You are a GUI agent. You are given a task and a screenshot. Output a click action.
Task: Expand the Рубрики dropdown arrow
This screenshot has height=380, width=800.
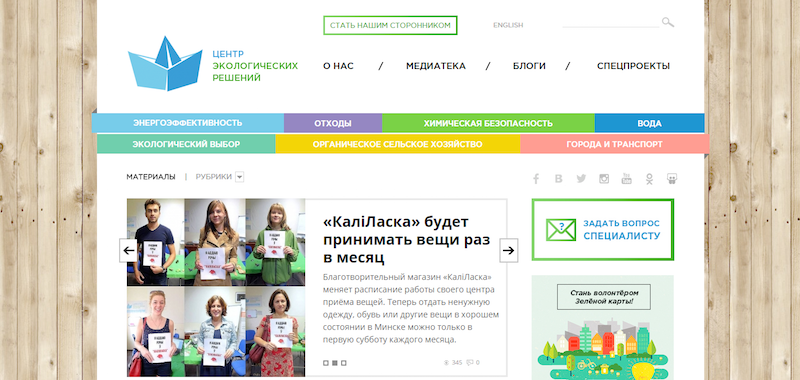tap(240, 177)
